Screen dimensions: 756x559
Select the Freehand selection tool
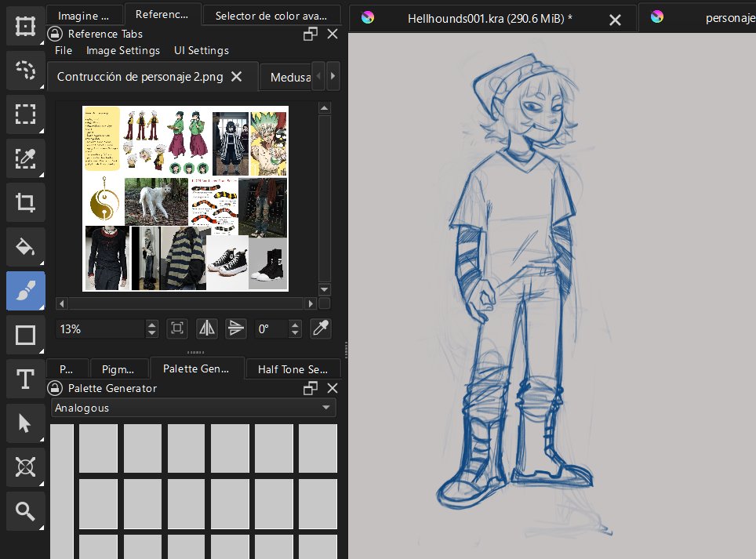click(x=26, y=70)
